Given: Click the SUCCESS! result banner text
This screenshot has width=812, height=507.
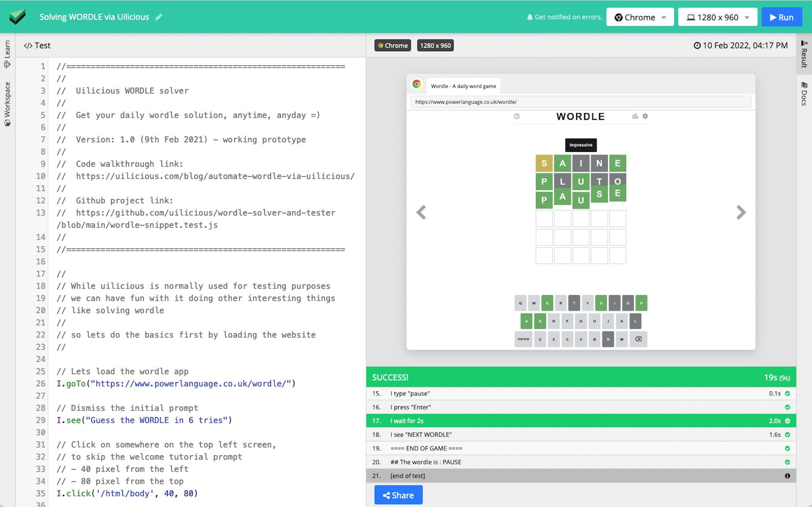Looking at the screenshot, I should tap(390, 378).
